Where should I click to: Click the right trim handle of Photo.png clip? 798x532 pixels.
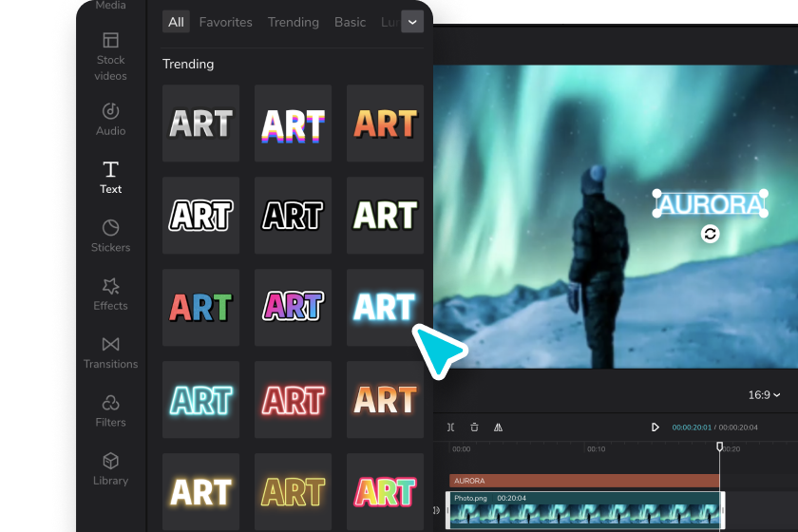pyautogui.click(x=722, y=510)
